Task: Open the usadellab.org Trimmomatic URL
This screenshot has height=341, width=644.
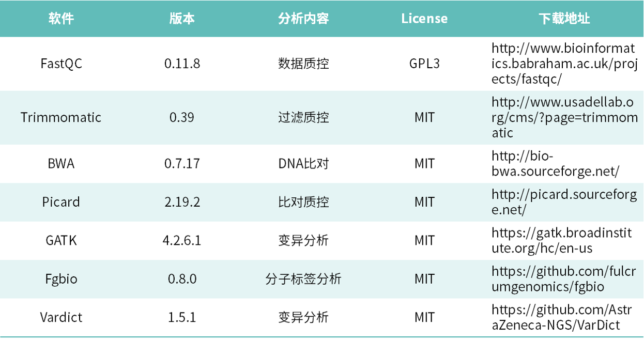Action: click(565, 117)
